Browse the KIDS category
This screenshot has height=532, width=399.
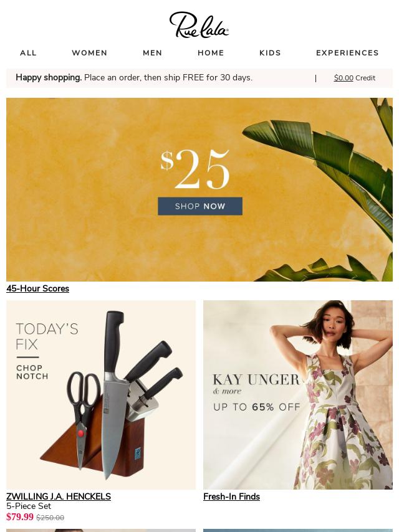click(x=271, y=53)
